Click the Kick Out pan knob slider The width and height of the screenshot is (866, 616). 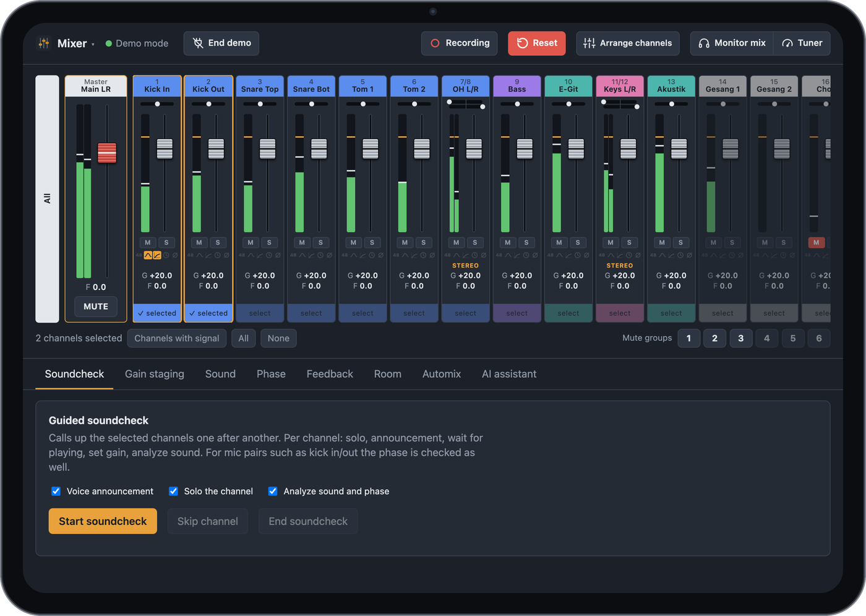coord(208,104)
